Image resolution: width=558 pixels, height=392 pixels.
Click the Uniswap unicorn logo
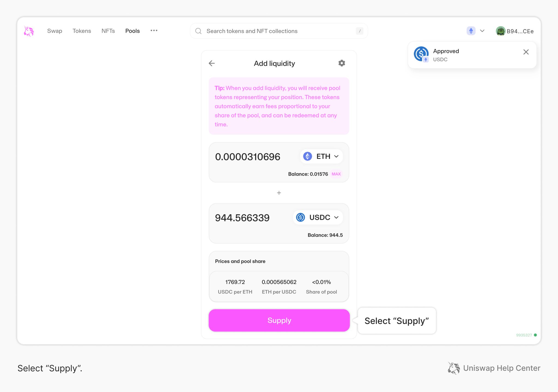[x=29, y=31]
